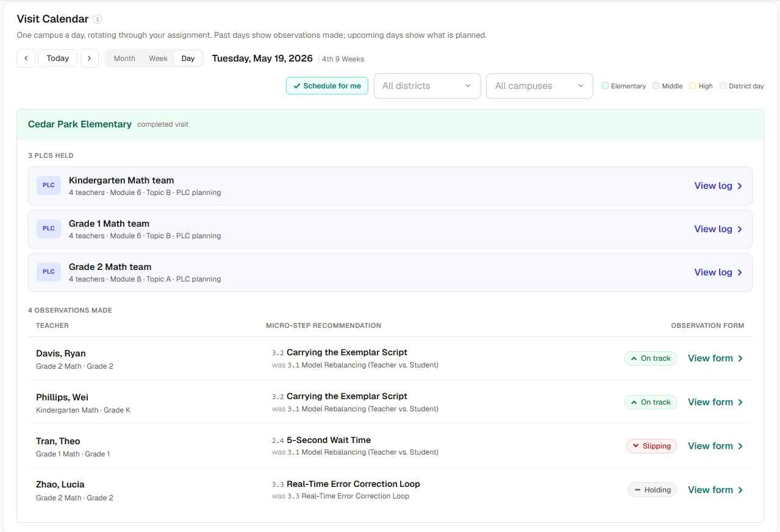The image size is (780, 532).
Task: Go to the next day arrow
Action: click(x=90, y=59)
